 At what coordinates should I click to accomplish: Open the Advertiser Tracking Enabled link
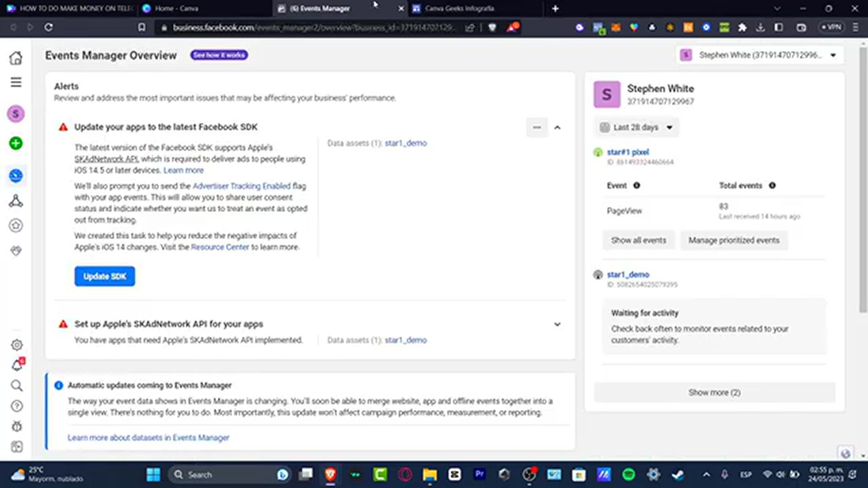(241, 186)
